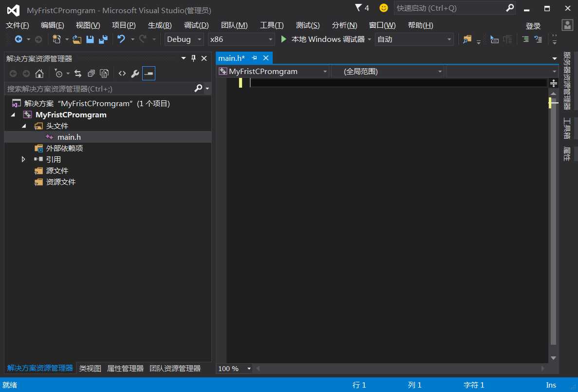Open the 视图(V) menu
Image resolution: width=578 pixels, height=392 pixels.
88,25
